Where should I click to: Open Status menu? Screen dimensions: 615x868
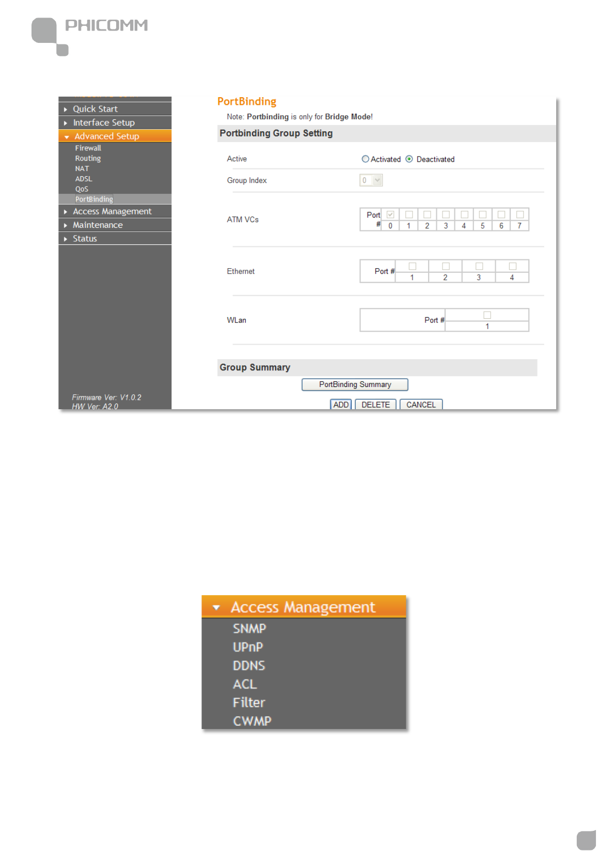(85, 238)
